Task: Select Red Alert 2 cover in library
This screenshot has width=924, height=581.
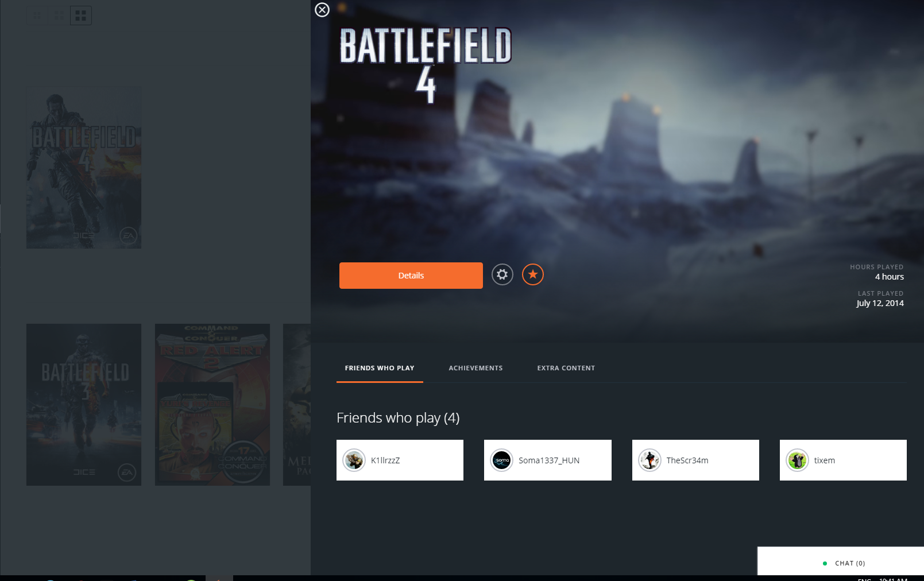Action: tap(212, 405)
